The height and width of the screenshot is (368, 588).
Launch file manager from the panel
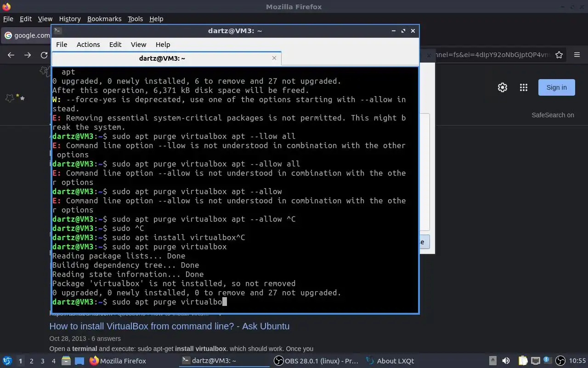(x=66, y=361)
